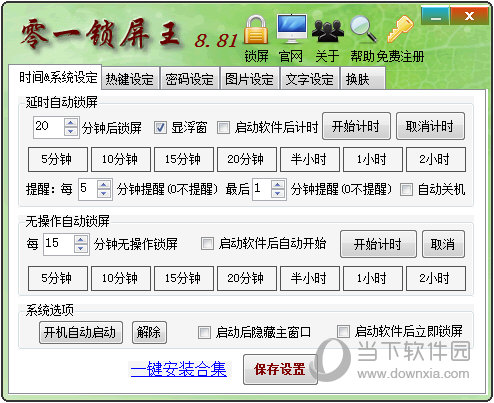Select the 时间&系统设定 tab
The image size is (494, 403).
tap(55, 77)
